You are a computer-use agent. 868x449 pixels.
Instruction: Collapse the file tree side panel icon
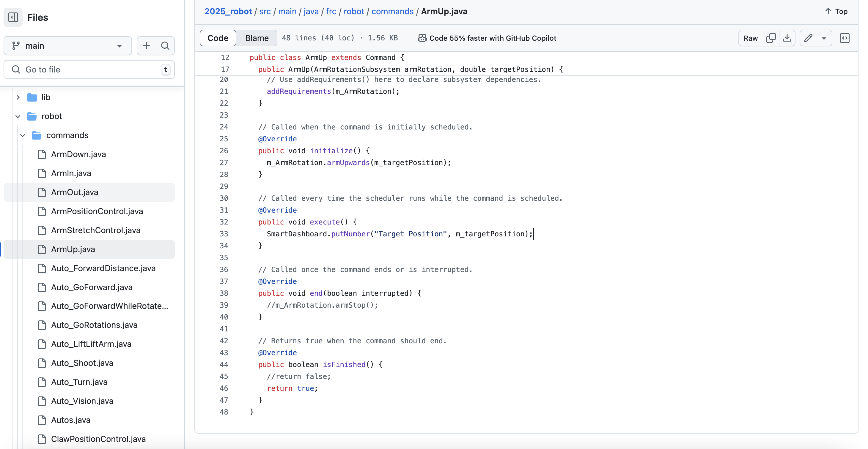coord(13,17)
